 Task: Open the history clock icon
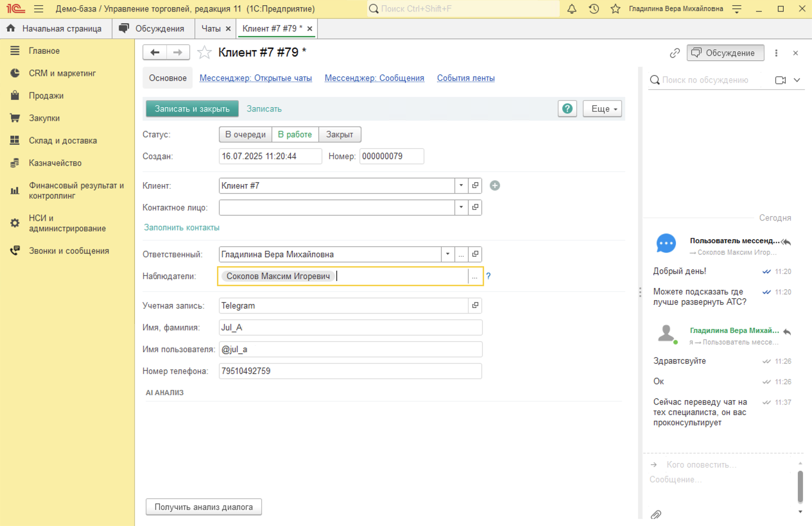point(594,9)
